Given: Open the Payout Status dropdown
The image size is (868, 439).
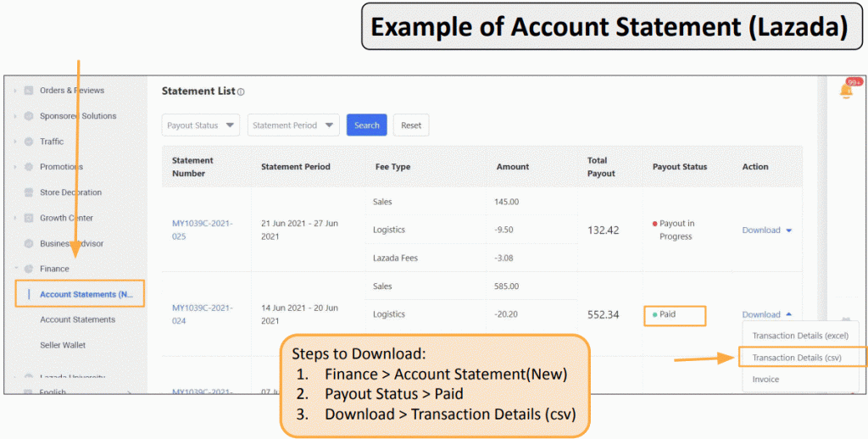Looking at the screenshot, I should coord(200,125).
